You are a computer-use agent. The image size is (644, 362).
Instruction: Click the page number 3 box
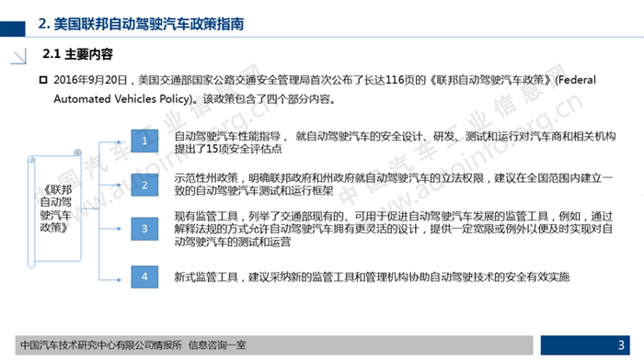click(585, 345)
